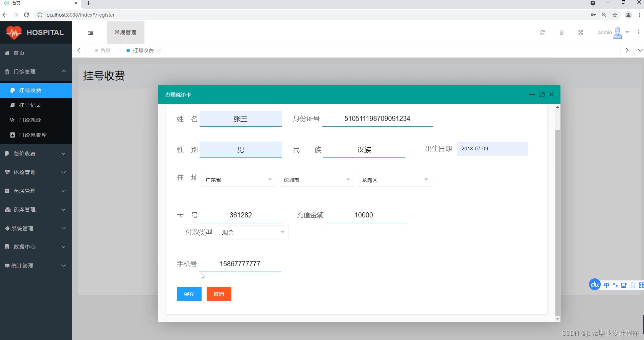Expand the 药库管理 sidebar section
This screenshot has height=340, width=644.
[x=36, y=210]
